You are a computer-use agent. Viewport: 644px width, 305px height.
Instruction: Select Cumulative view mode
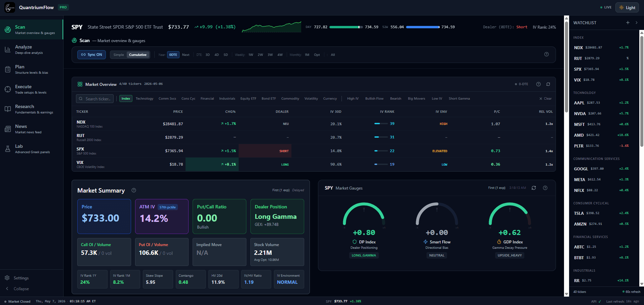(138, 55)
